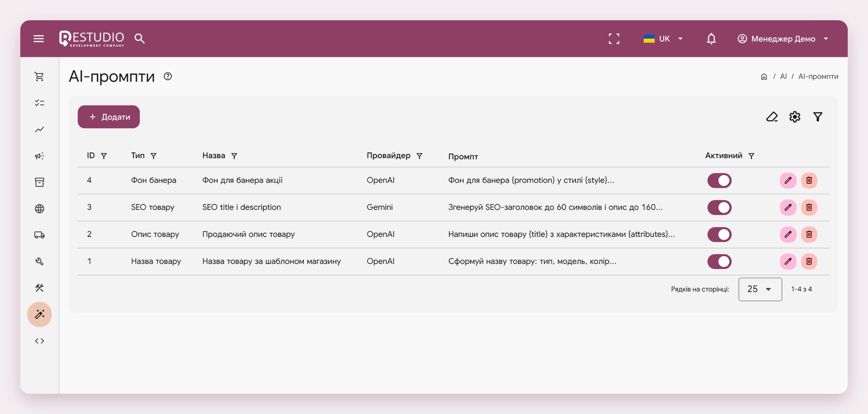Click the Restudio logo
The image size is (868, 414).
[x=92, y=39]
